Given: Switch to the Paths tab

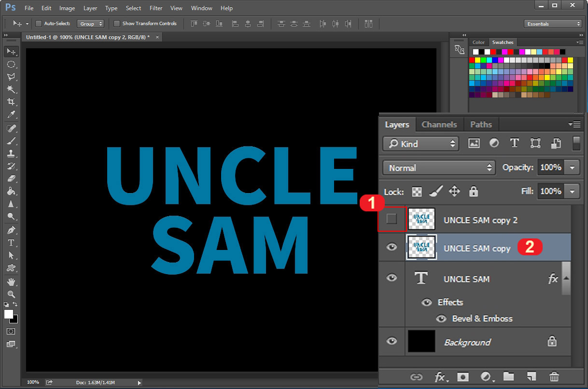Looking at the screenshot, I should click(481, 125).
